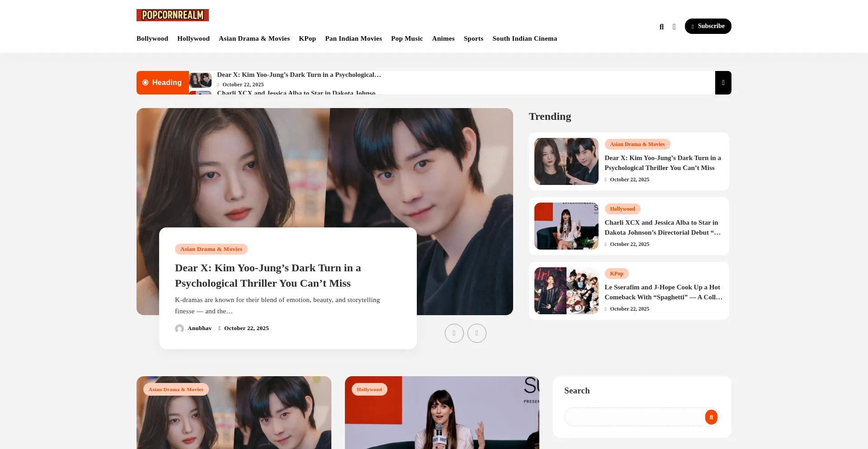
Task: Open featured Dear X article headline
Action: (x=268, y=275)
